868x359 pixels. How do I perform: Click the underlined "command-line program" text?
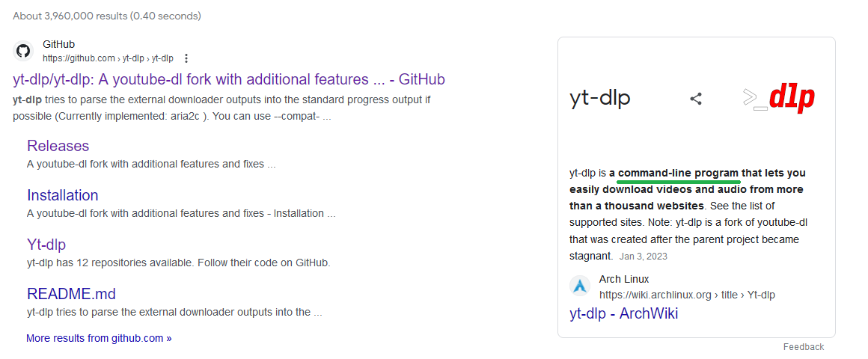pyautogui.click(x=678, y=173)
